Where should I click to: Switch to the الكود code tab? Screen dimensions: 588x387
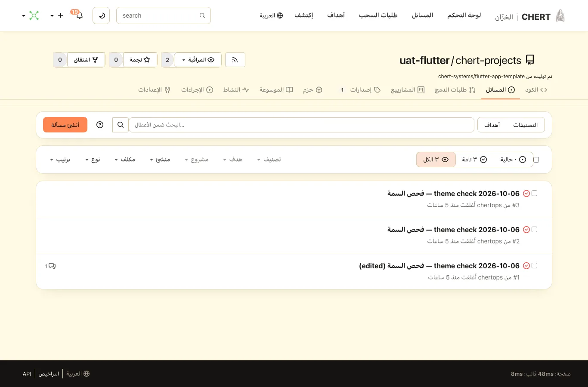pyautogui.click(x=536, y=90)
